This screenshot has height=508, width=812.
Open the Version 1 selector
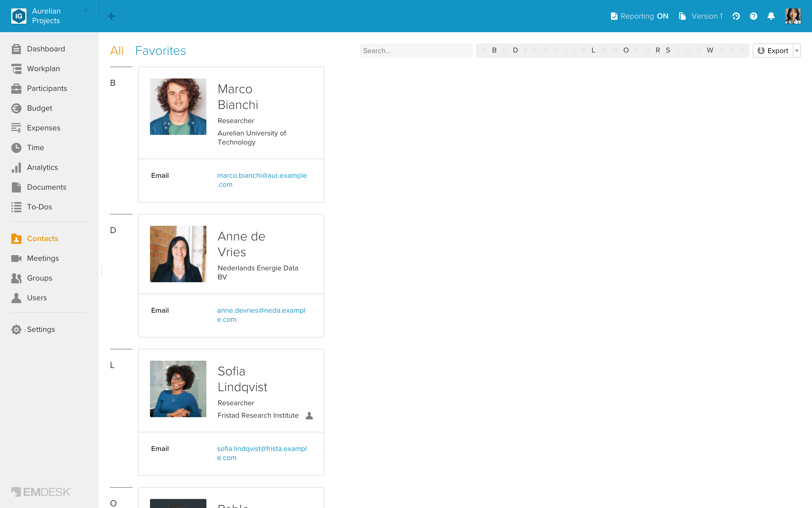pyautogui.click(x=701, y=16)
